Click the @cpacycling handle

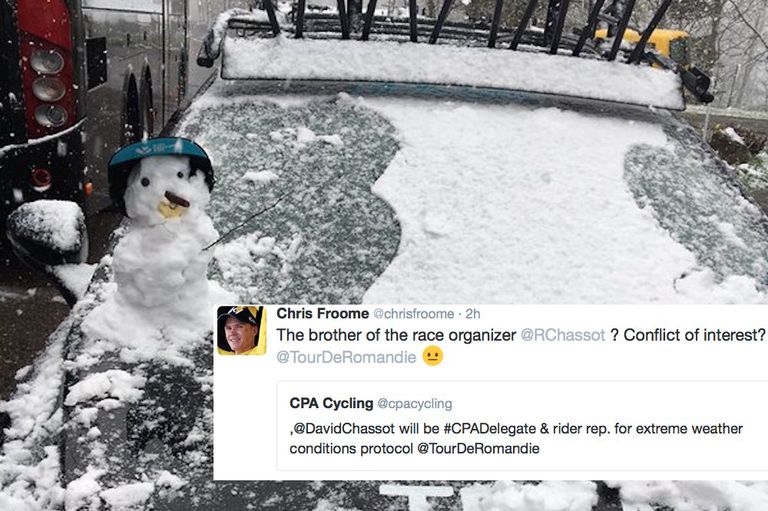tap(414, 404)
